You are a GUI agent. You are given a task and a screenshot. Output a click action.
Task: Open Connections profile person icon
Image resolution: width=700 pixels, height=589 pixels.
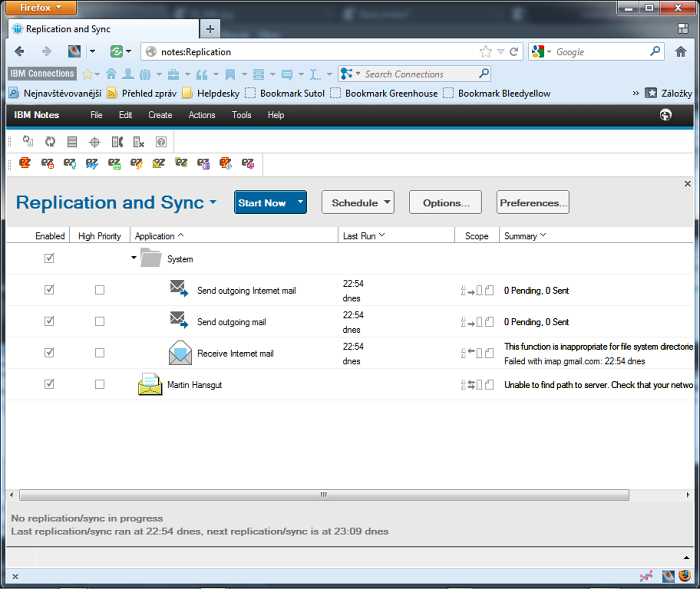[x=128, y=74]
